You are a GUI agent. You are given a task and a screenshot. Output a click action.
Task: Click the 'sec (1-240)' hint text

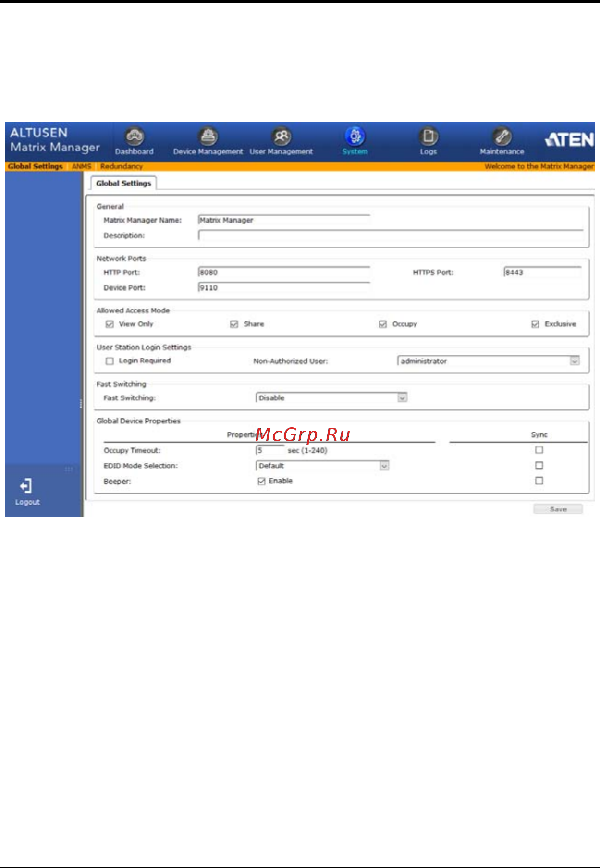pos(307,451)
